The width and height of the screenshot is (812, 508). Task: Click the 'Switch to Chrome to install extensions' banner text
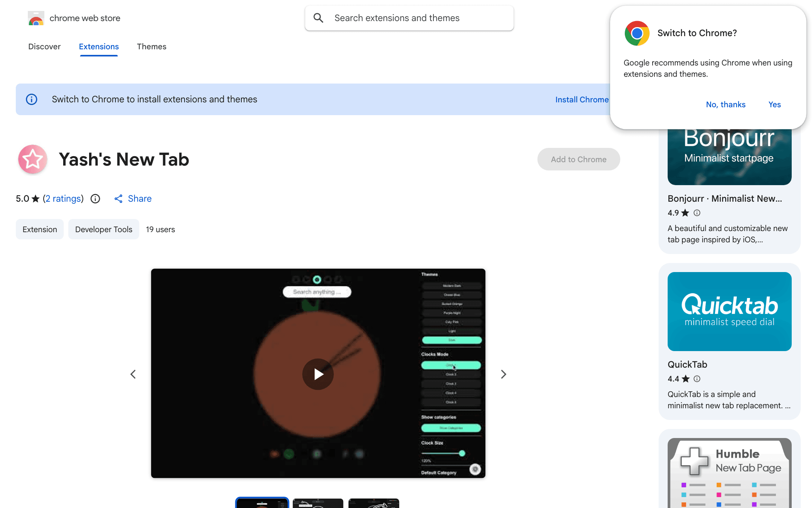click(155, 99)
